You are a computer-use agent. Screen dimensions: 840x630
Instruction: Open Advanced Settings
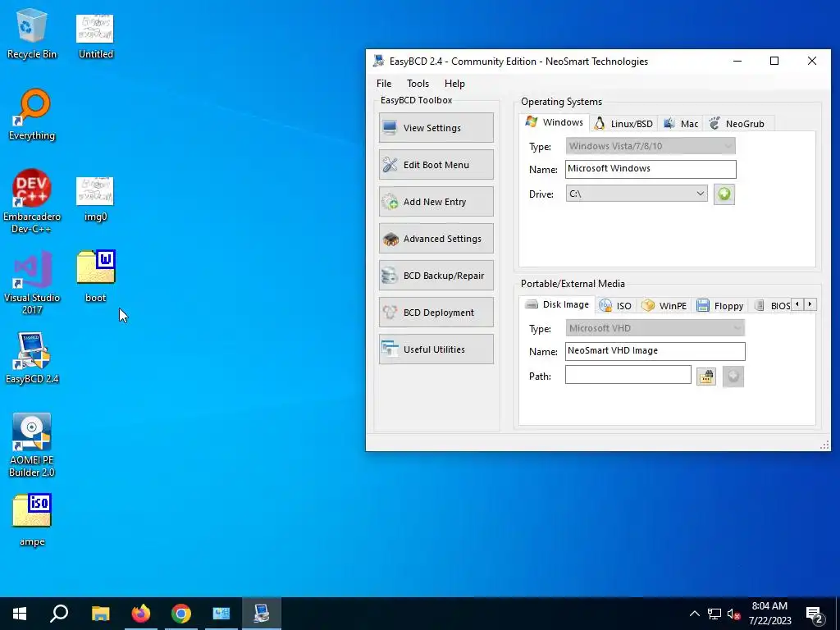pos(436,239)
